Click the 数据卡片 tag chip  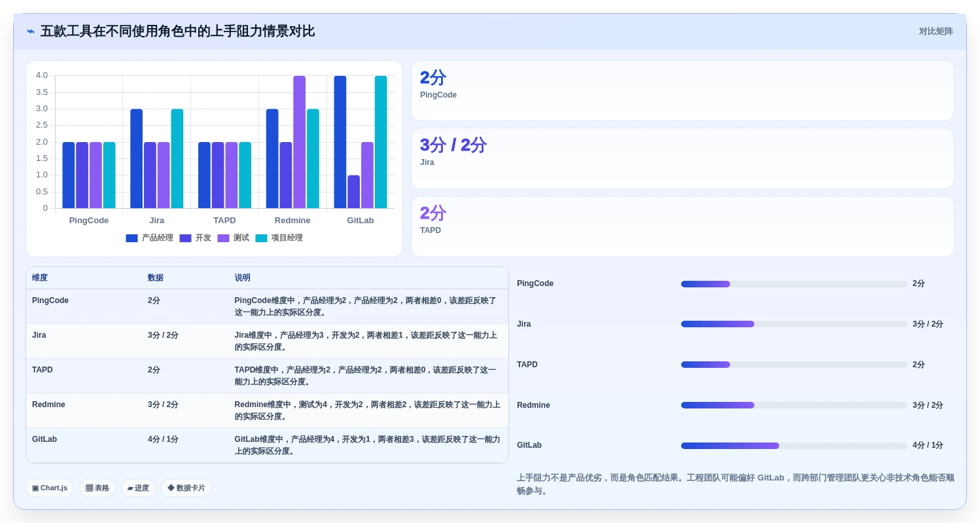(x=186, y=488)
